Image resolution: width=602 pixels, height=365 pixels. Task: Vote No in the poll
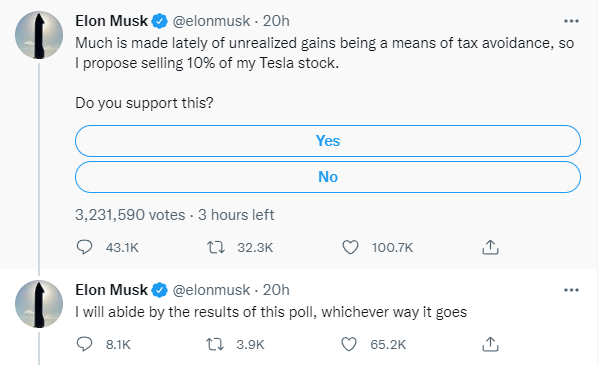328,177
